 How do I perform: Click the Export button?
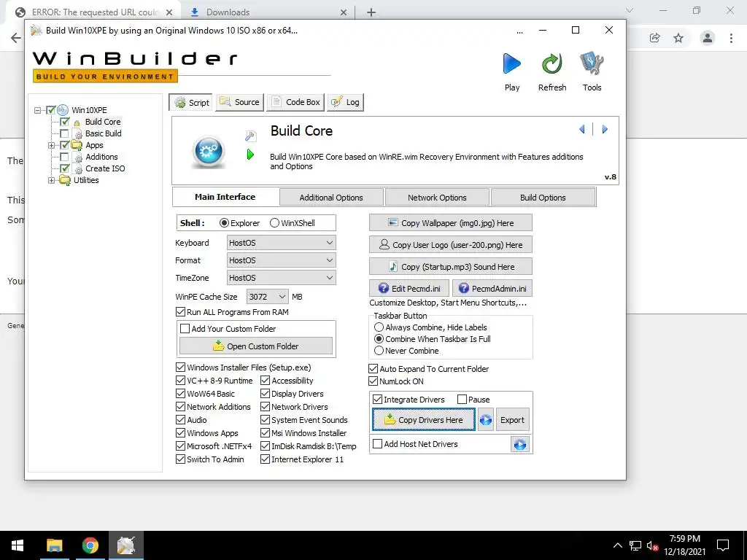click(x=512, y=420)
